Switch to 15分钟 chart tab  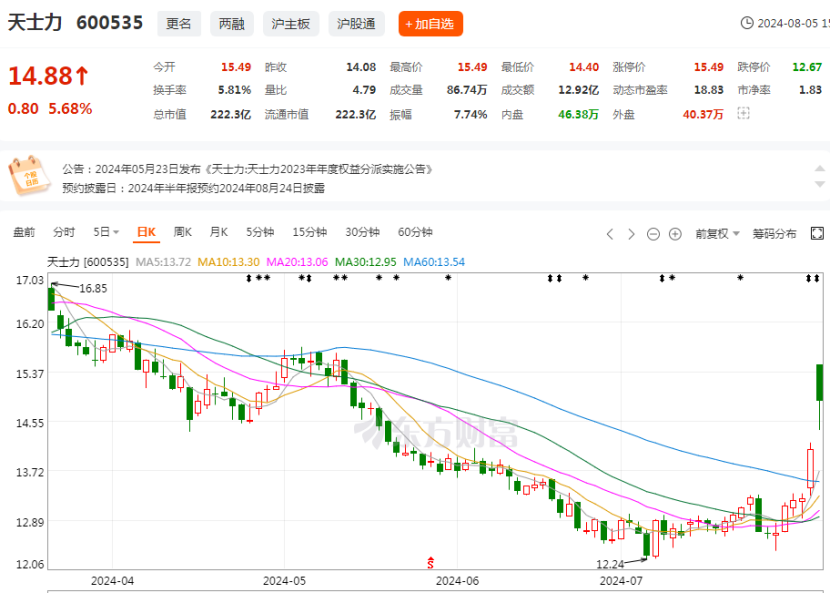310,232
